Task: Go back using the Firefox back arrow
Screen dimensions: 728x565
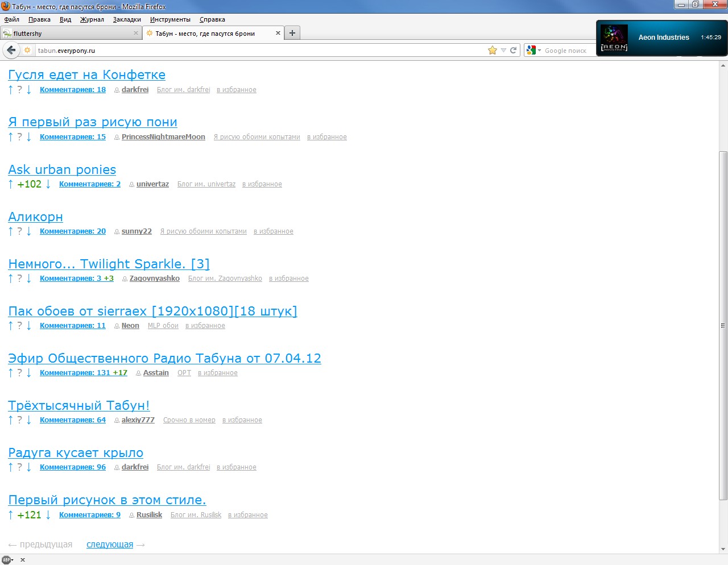Action: pos(11,50)
